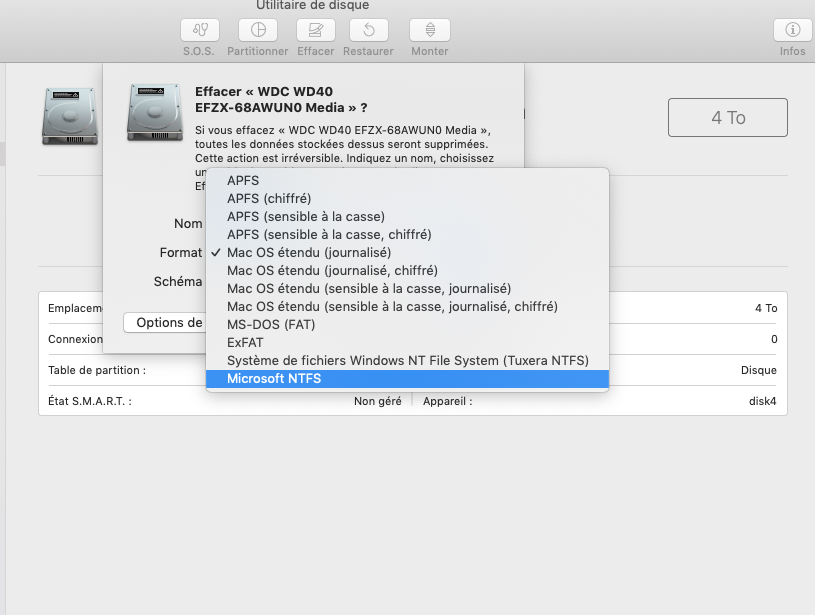Click the S.O.S. first aid toolbar icon

tap(200, 30)
